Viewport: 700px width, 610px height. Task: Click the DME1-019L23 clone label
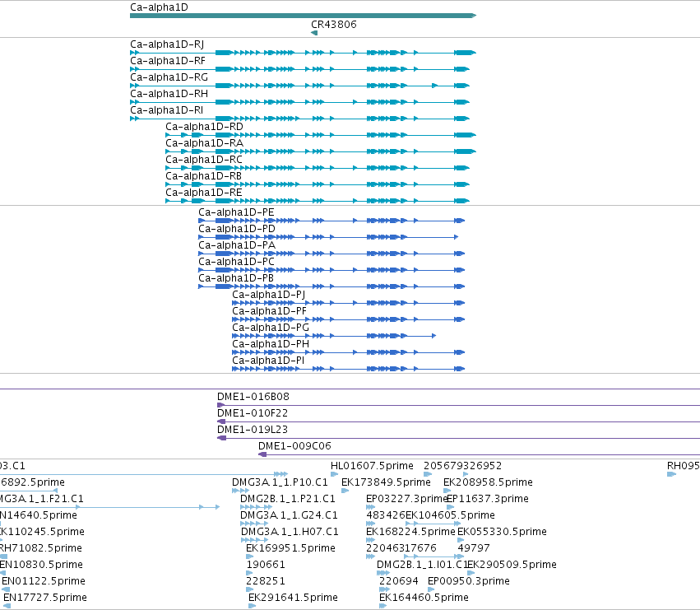point(253,430)
